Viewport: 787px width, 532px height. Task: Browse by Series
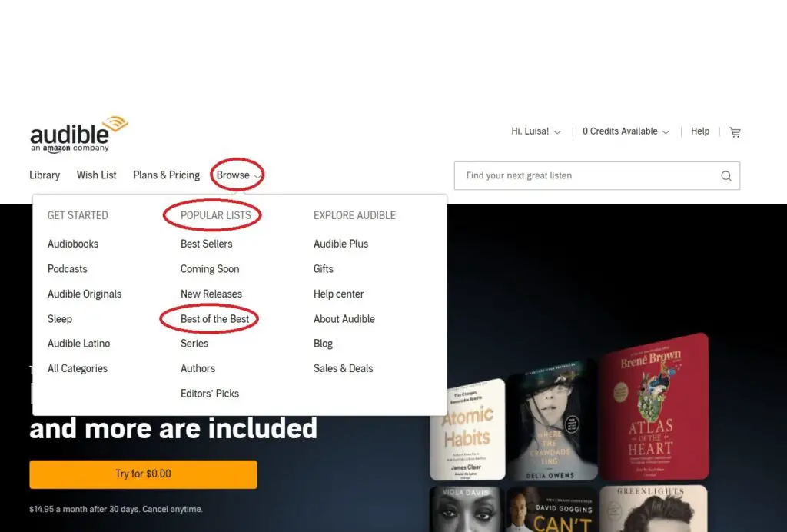[194, 344]
